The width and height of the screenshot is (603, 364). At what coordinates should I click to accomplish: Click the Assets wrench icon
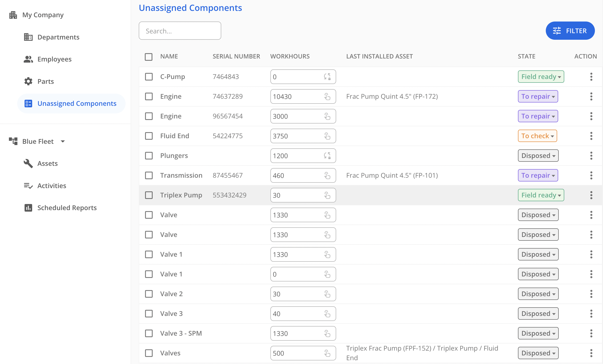[28, 163]
